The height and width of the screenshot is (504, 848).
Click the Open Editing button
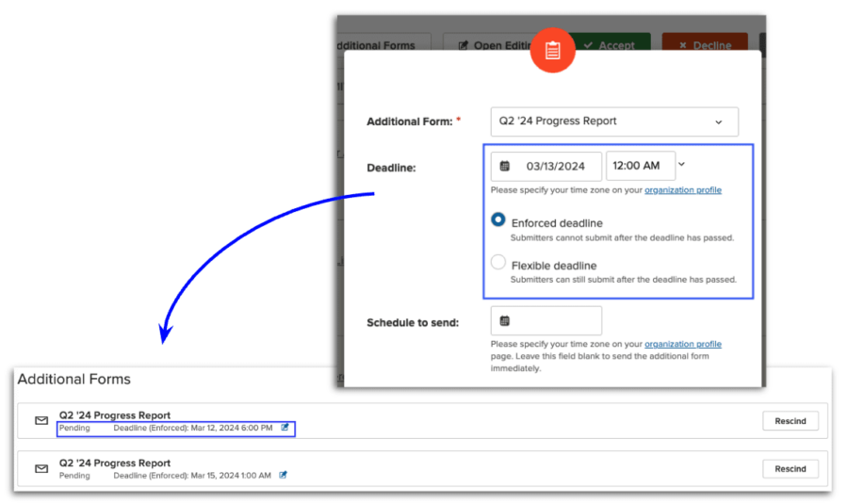487,43
